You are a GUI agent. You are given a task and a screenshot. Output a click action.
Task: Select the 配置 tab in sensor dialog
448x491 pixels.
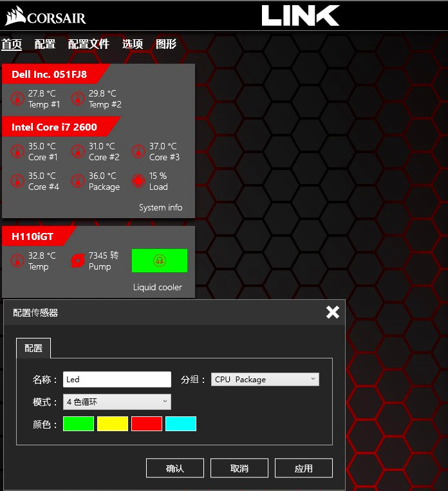coord(33,348)
